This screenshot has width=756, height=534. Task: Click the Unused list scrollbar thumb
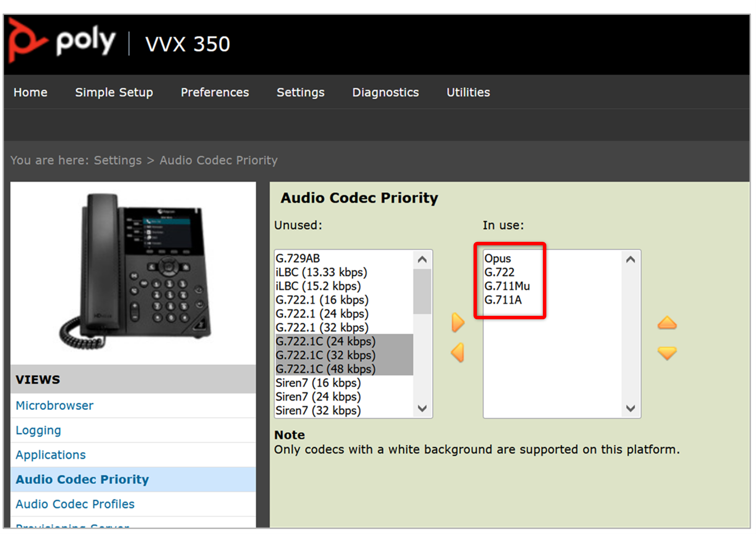point(422,291)
